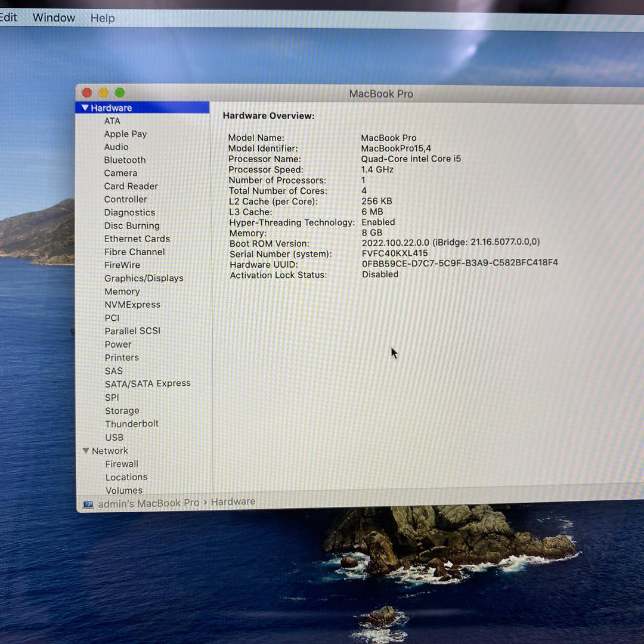Select USB in the sidebar
Image resolution: width=644 pixels, height=644 pixels.
pyautogui.click(x=114, y=438)
